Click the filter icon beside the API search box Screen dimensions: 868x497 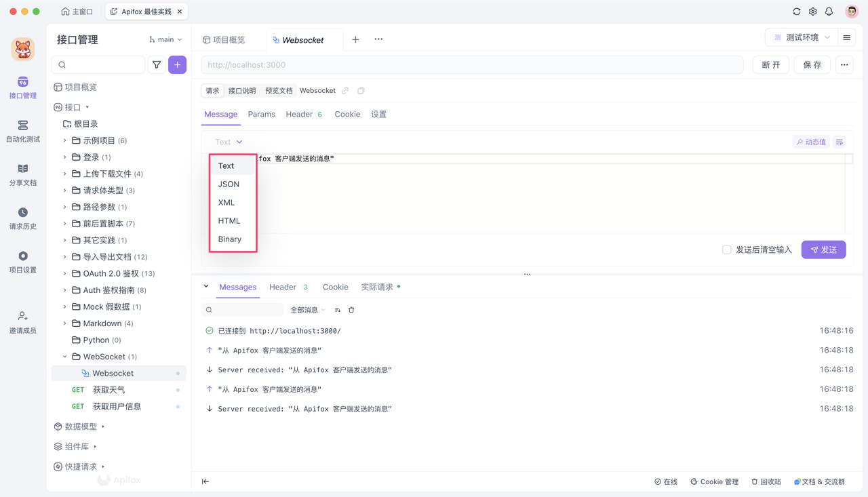tap(157, 64)
